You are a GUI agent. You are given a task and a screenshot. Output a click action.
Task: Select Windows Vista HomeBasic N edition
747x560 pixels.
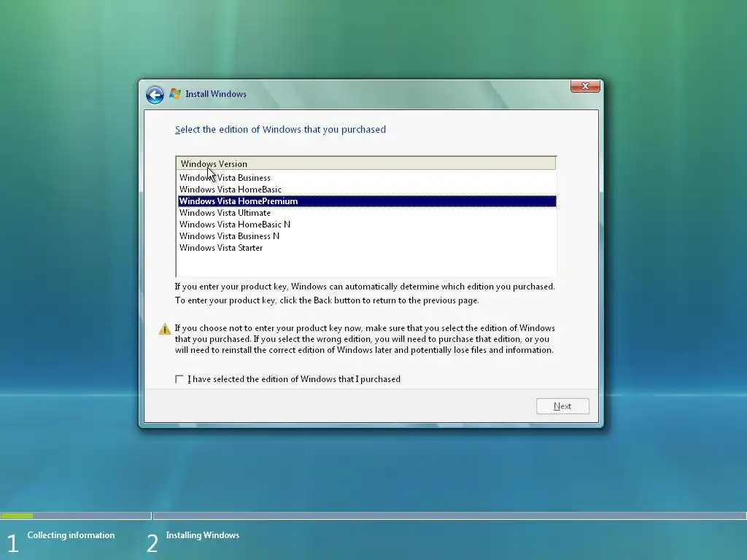367,225
